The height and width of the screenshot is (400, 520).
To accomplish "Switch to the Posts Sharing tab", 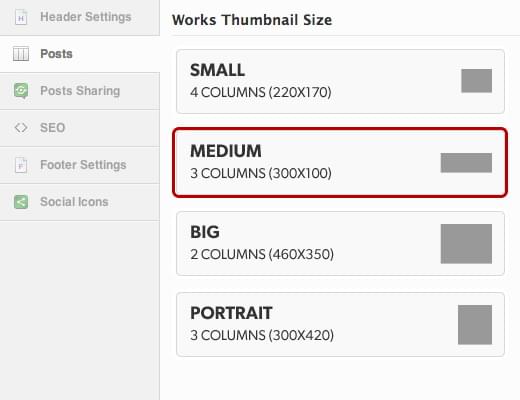I will coord(80,91).
